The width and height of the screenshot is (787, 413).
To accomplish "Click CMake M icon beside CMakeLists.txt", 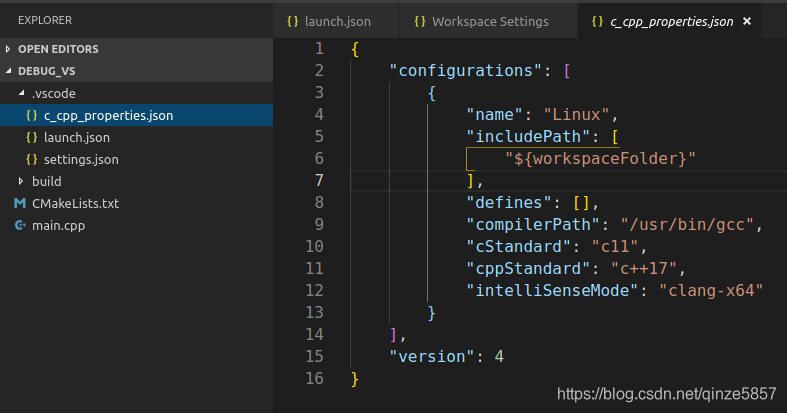I will click(20, 203).
